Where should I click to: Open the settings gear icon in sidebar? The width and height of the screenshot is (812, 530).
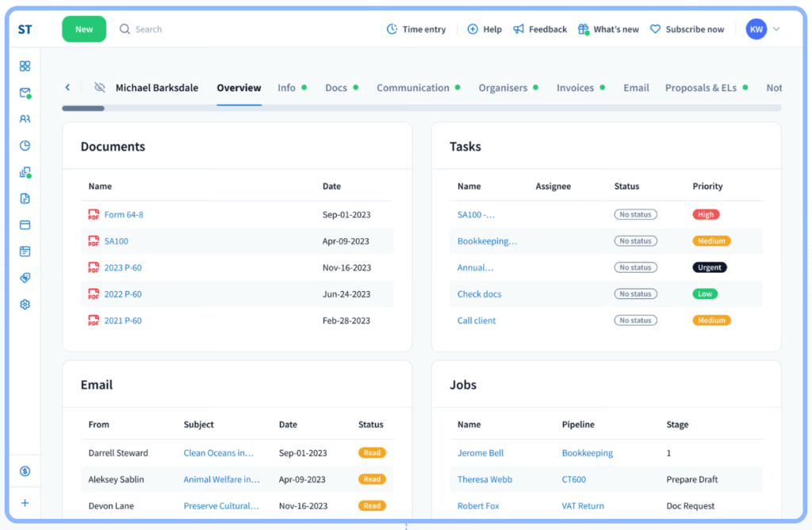click(25, 304)
